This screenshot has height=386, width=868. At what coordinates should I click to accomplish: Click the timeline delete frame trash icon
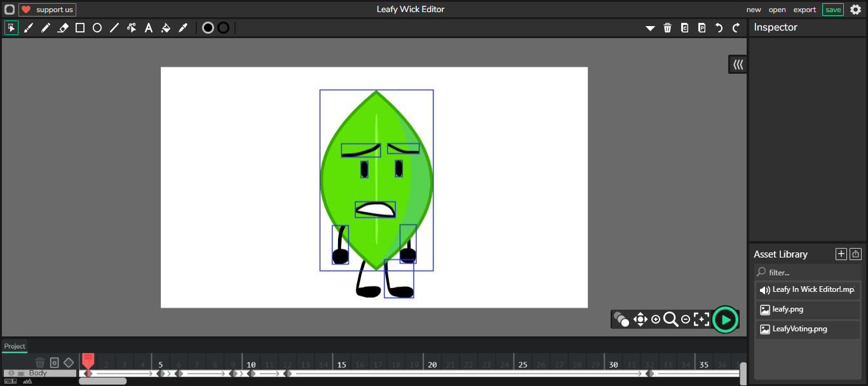pyautogui.click(x=40, y=362)
